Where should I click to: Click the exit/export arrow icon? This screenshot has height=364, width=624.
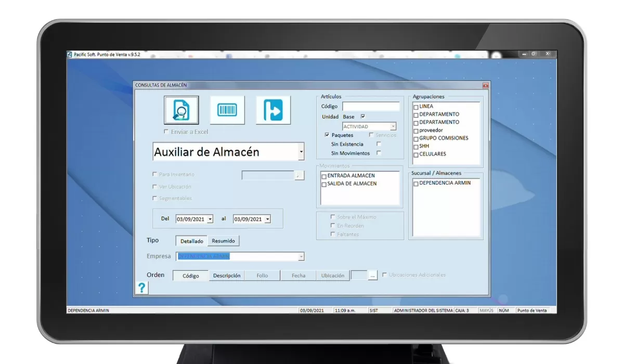[x=273, y=110]
